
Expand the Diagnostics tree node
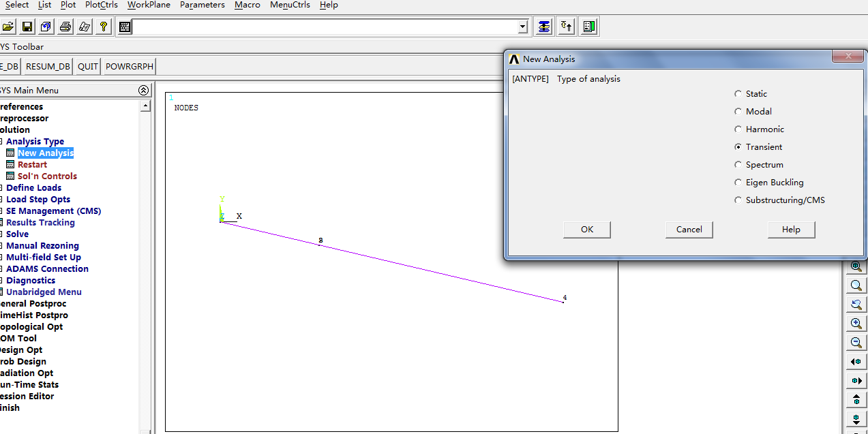(1, 281)
